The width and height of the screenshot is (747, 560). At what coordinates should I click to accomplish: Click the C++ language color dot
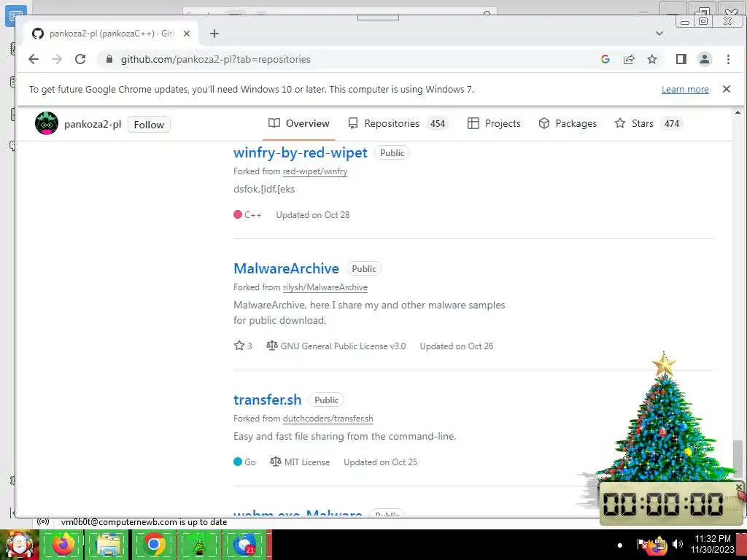pyautogui.click(x=238, y=215)
